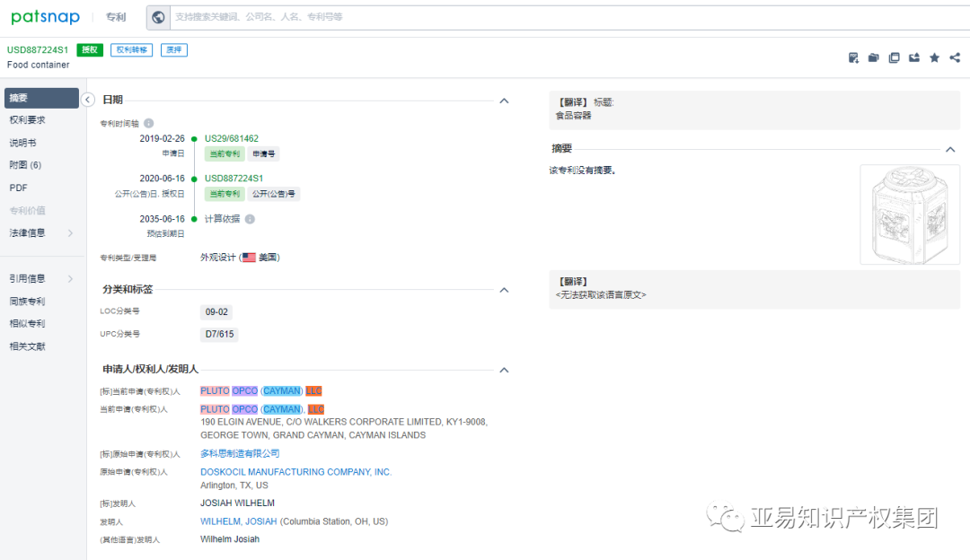Expand the 法律信息 sidebar submenu arrow
The image size is (970, 560).
tap(70, 233)
